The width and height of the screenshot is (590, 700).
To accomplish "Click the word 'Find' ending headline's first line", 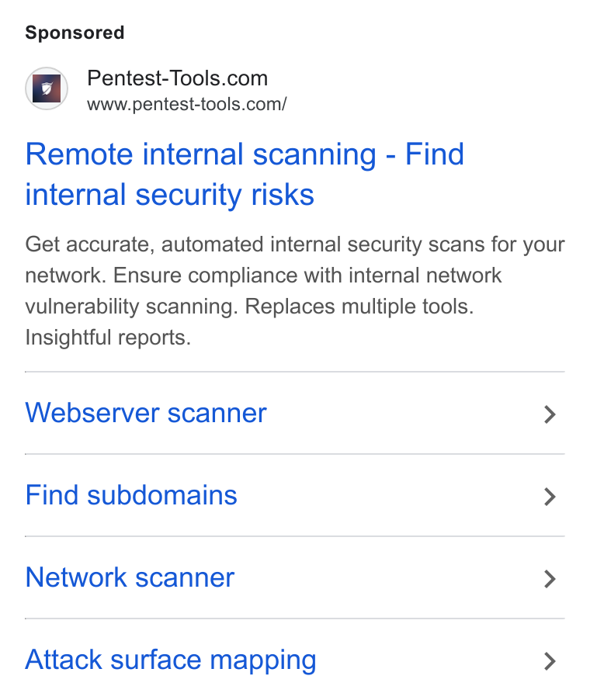I will coord(435,154).
